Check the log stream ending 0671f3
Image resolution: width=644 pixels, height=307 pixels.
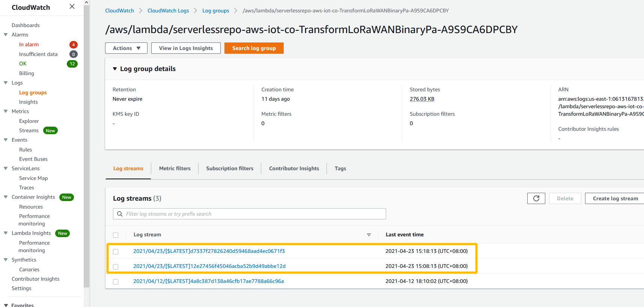point(116,252)
